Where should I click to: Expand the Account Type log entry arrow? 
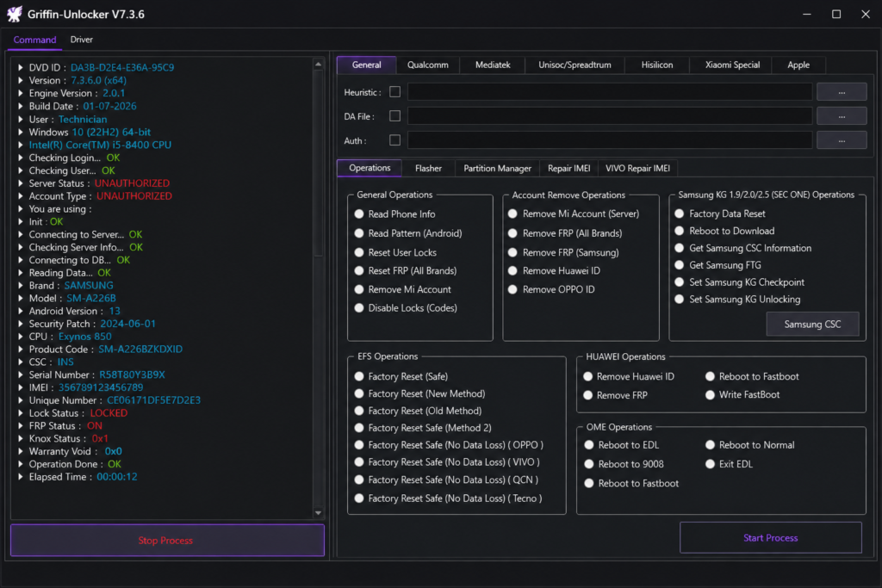coord(21,196)
